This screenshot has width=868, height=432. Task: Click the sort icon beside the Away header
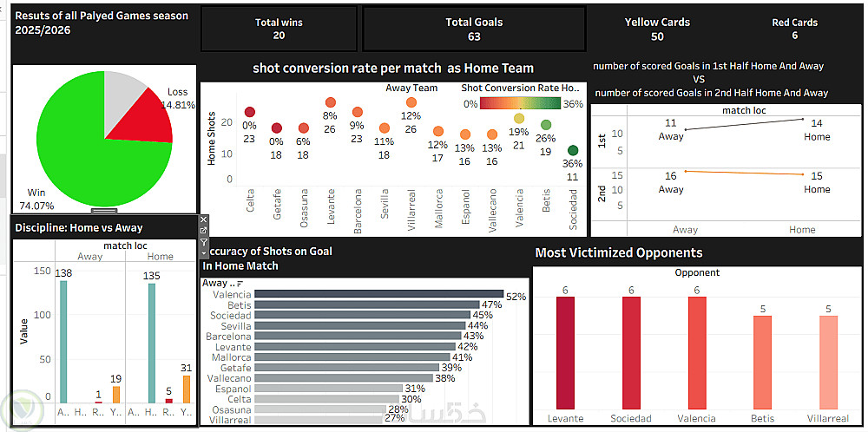coord(239,284)
